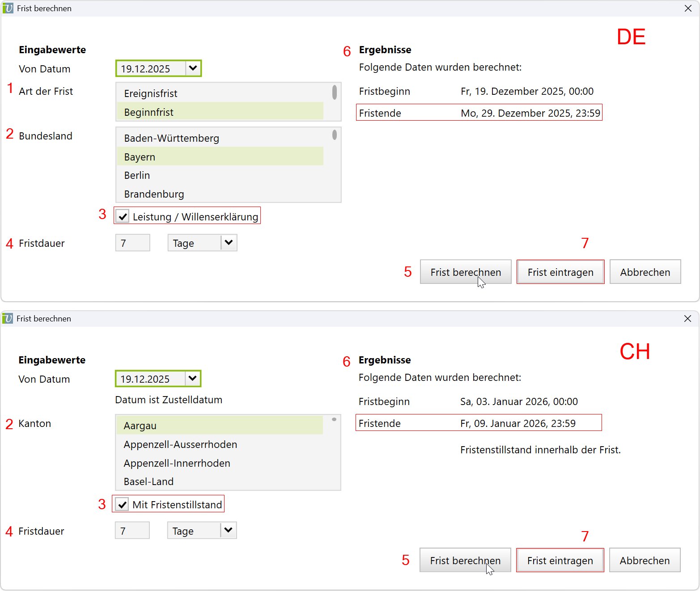Click the app icon in the top dialog title bar

click(8, 8)
